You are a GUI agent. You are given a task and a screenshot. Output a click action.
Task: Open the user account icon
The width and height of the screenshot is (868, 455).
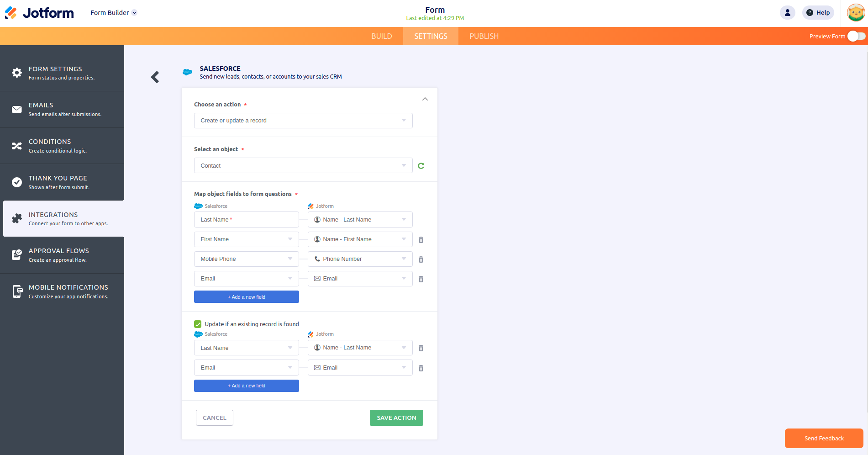787,13
